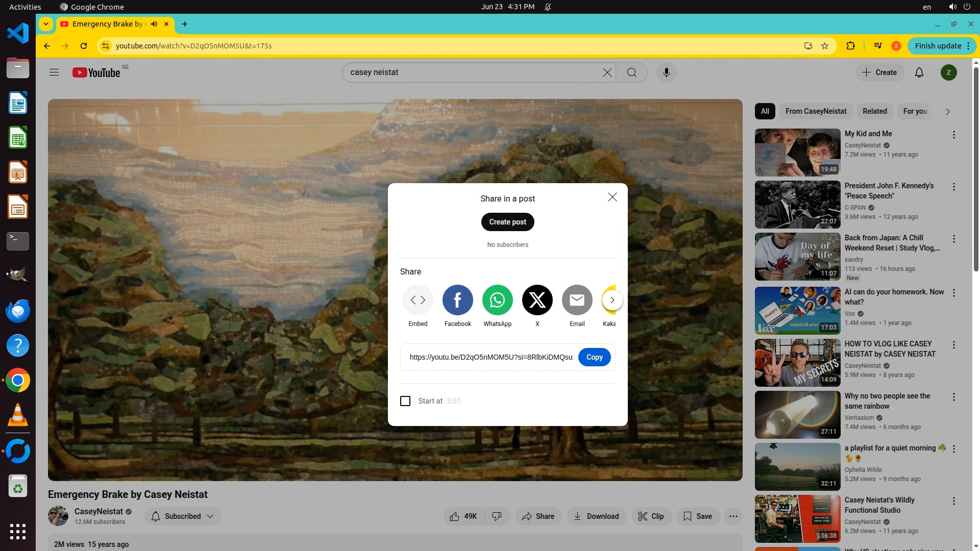Open the YouTube notifications bell

click(x=919, y=72)
